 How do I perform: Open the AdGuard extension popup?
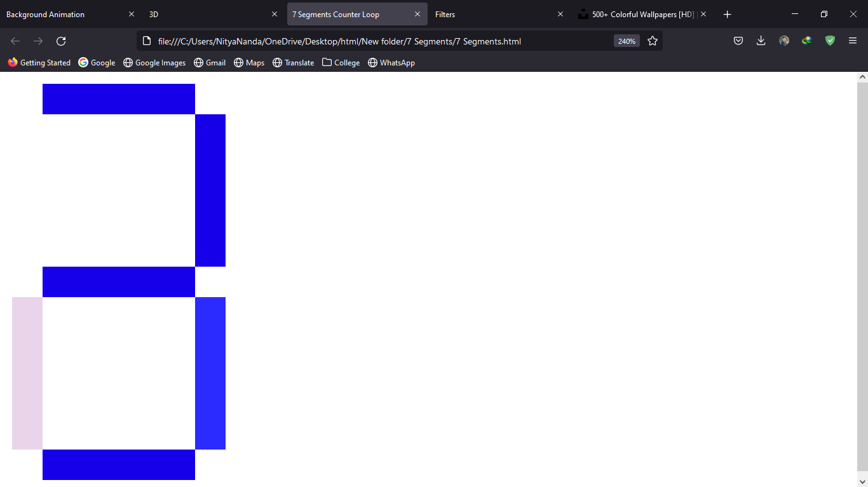point(829,41)
